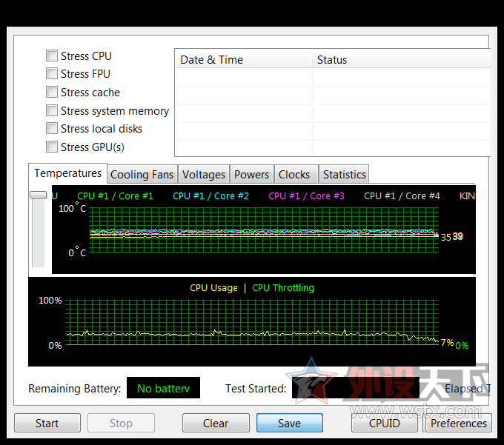Image resolution: width=504 pixels, height=445 pixels.
Task: Open Preferences
Action: pyautogui.click(x=459, y=424)
